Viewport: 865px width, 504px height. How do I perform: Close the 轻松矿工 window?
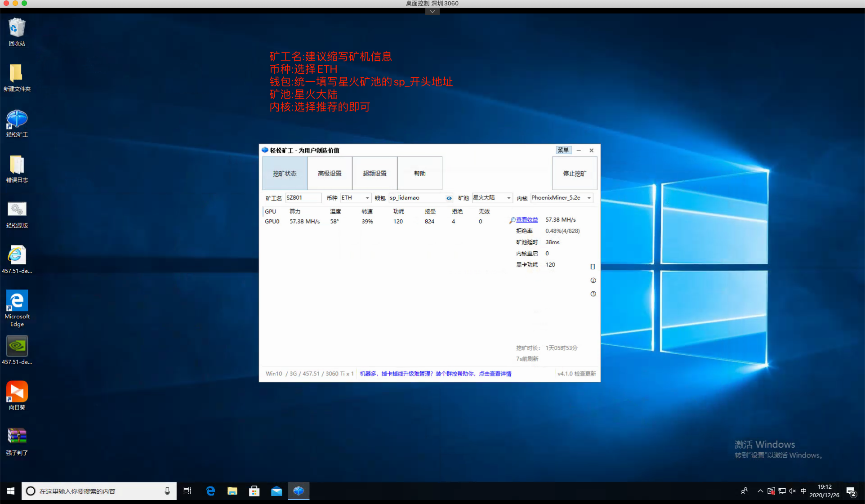click(x=592, y=150)
